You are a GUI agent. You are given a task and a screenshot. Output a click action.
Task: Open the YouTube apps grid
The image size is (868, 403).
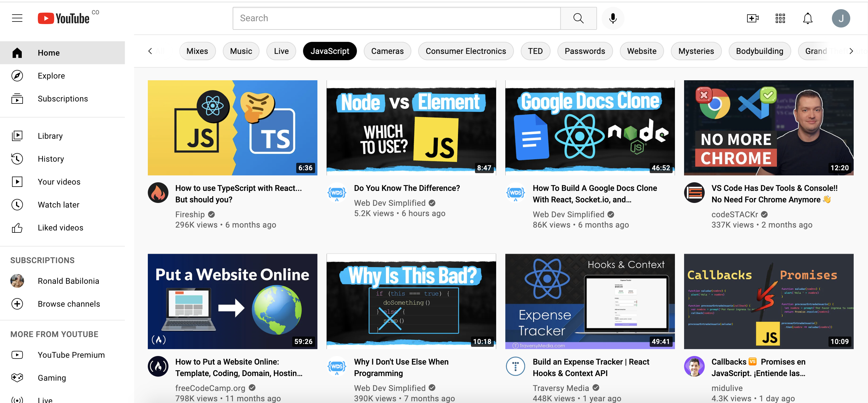click(780, 18)
